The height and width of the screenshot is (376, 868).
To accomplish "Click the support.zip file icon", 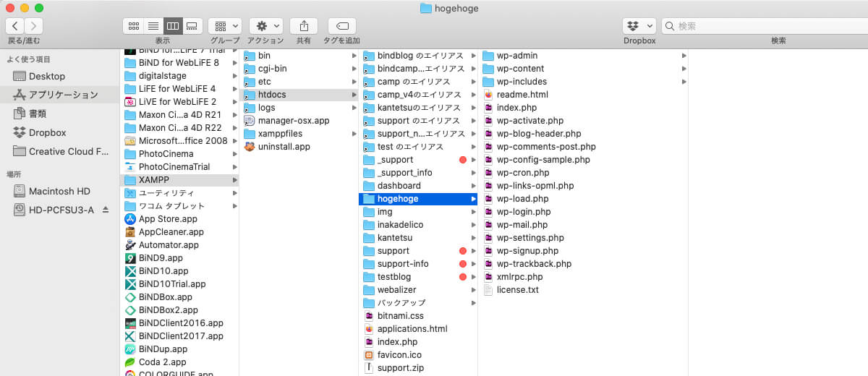I will pos(369,368).
